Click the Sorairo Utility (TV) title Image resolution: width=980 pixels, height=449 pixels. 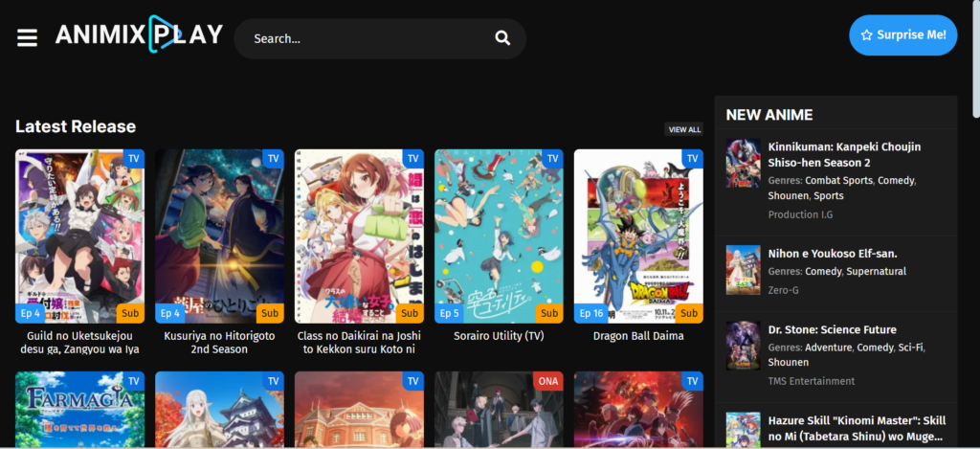[x=499, y=336]
